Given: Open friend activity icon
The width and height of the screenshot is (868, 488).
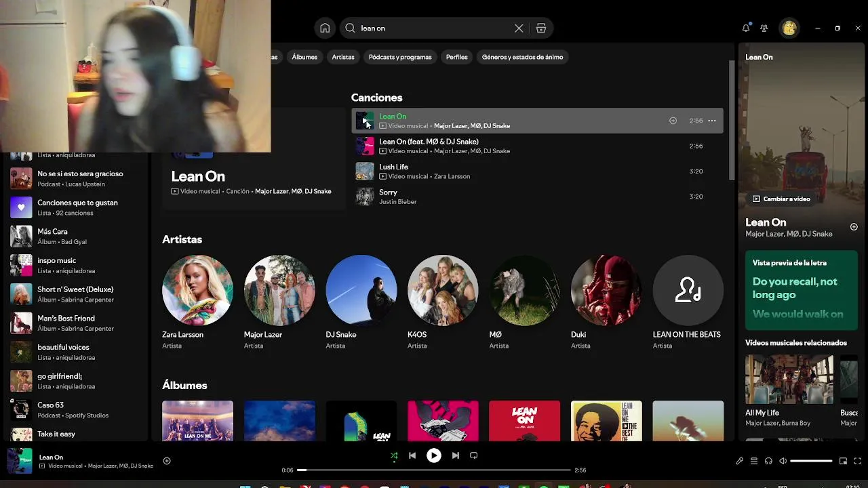Looking at the screenshot, I should point(764,28).
